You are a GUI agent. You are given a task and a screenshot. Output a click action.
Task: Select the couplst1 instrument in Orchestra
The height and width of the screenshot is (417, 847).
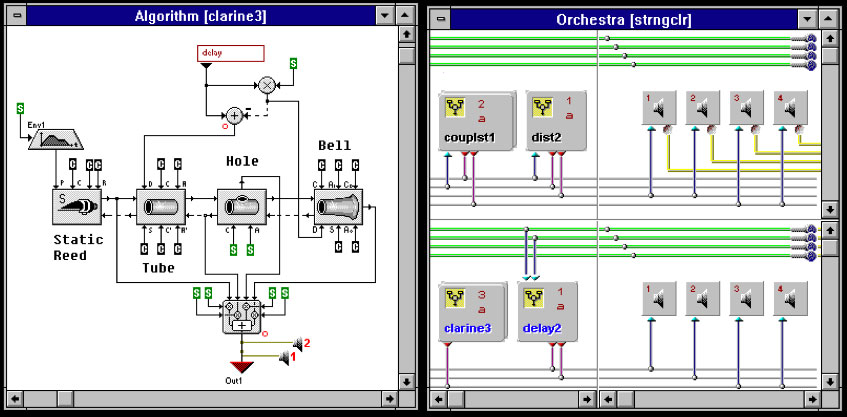click(x=476, y=120)
